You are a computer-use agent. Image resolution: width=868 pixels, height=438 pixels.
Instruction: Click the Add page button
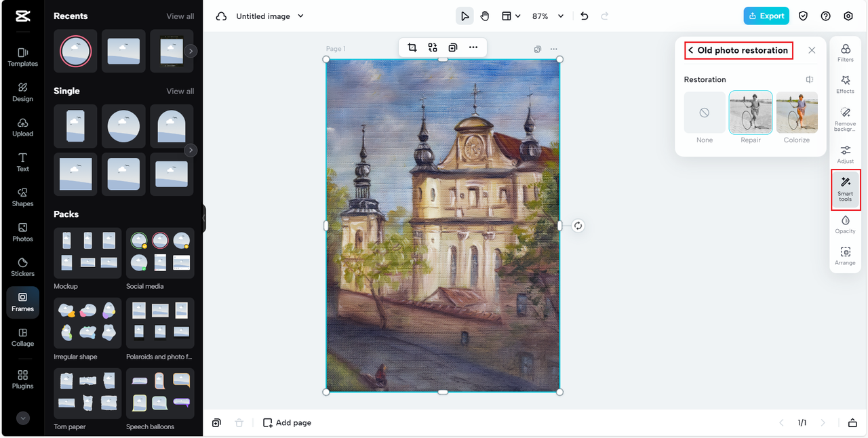pyautogui.click(x=288, y=422)
